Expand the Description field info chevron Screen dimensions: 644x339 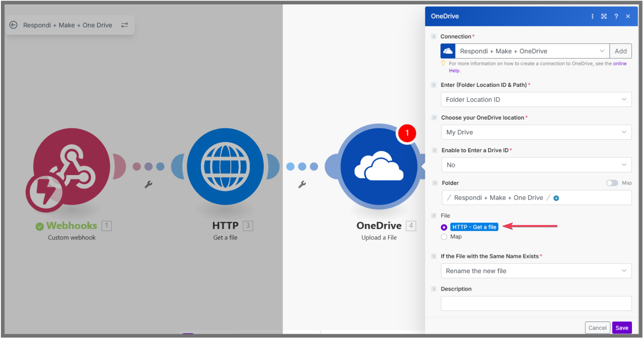pos(433,289)
